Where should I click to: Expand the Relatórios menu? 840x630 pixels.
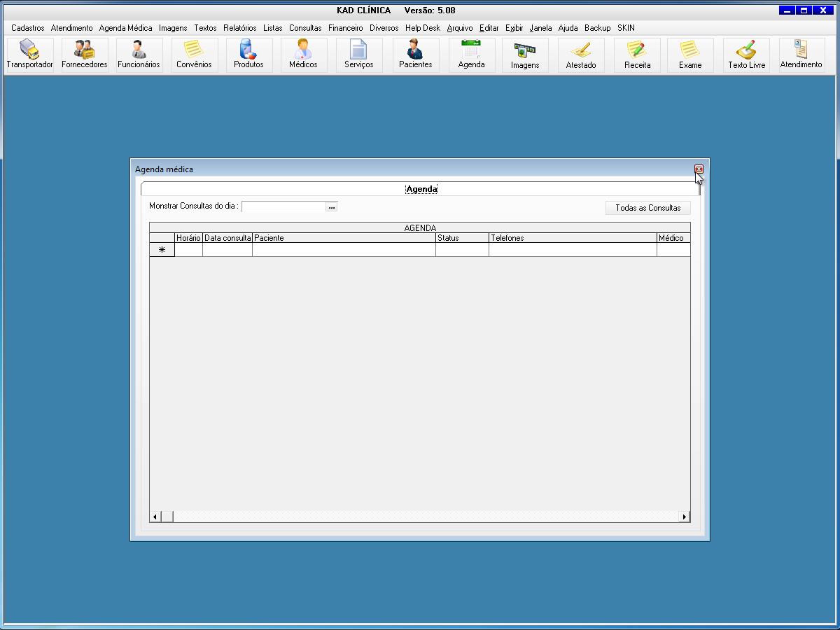click(x=239, y=28)
